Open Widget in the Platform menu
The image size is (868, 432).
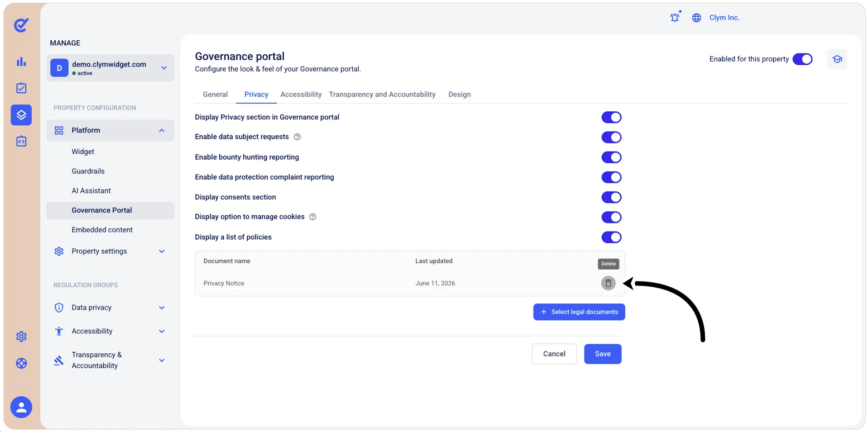click(x=83, y=152)
